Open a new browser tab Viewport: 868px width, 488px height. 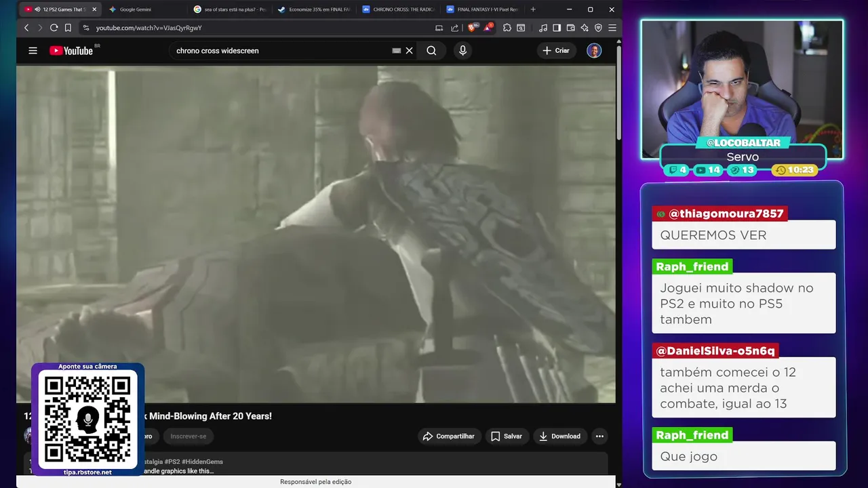point(533,9)
